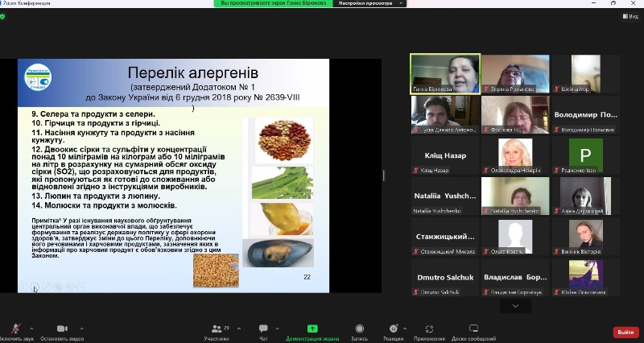This screenshot has width=644, height=343.
Task: Click line "10. Гірчиця та продукти з гірчиці."
Action: (96, 123)
